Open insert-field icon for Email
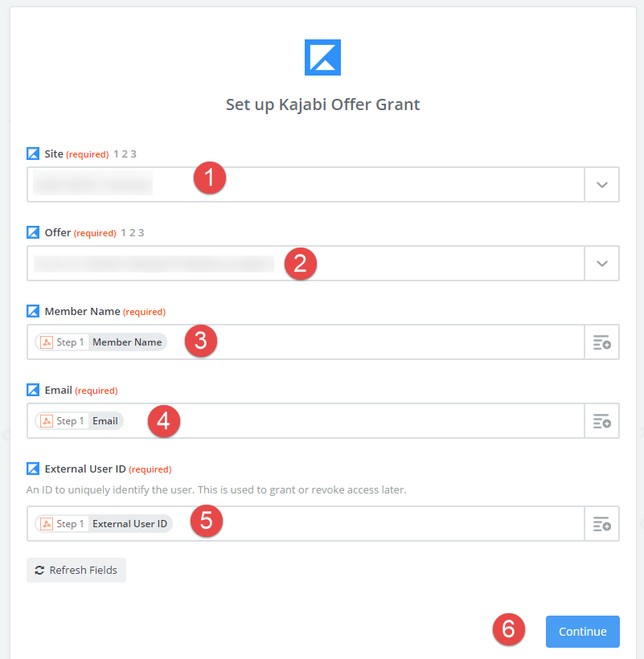The image size is (644, 659). pyautogui.click(x=601, y=420)
